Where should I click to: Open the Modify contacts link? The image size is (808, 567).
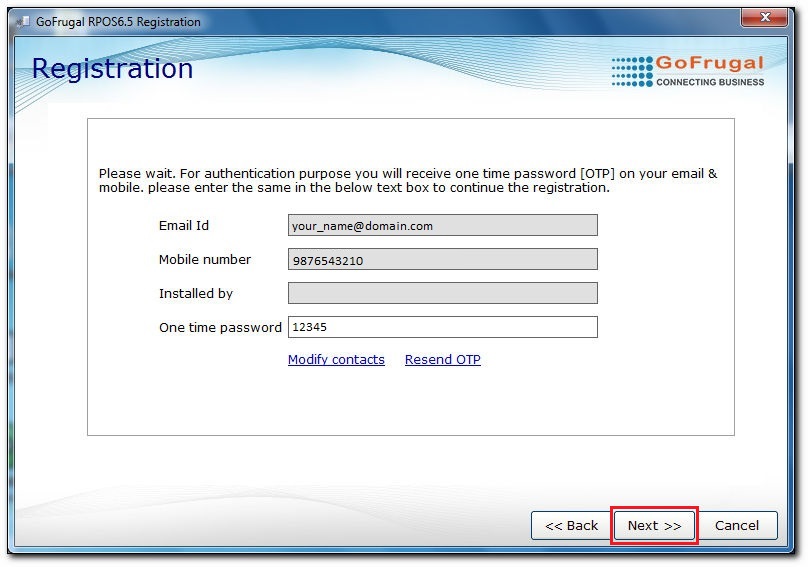(x=336, y=360)
